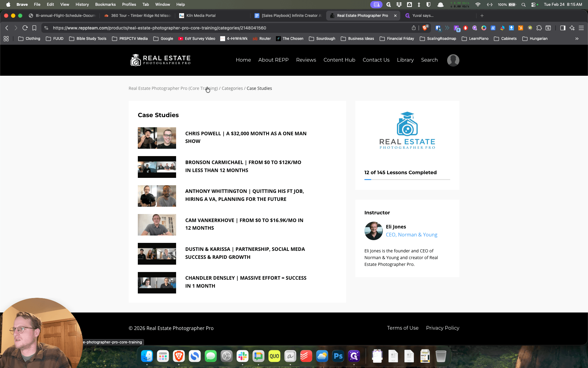Open the Trash in the dock

coord(441,356)
